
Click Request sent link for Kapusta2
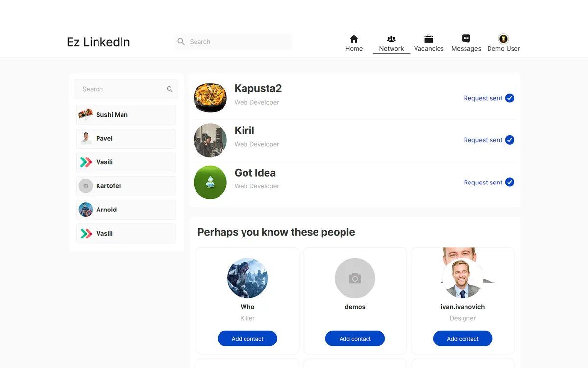point(483,98)
